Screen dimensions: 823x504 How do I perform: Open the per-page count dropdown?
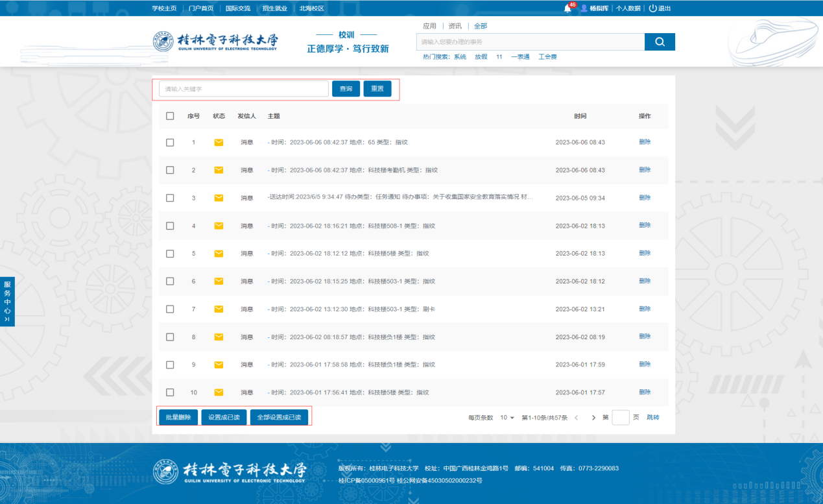click(x=507, y=418)
